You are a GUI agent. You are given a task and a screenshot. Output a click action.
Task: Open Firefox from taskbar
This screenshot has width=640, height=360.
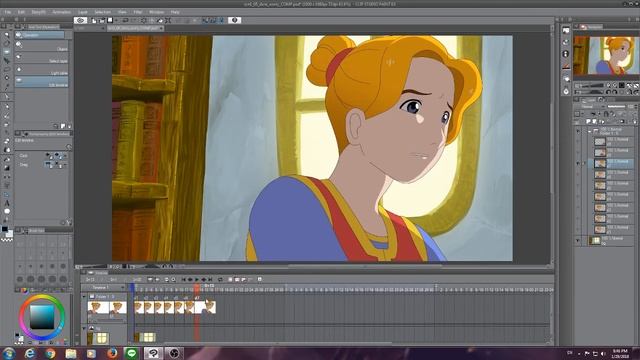(x=112, y=353)
